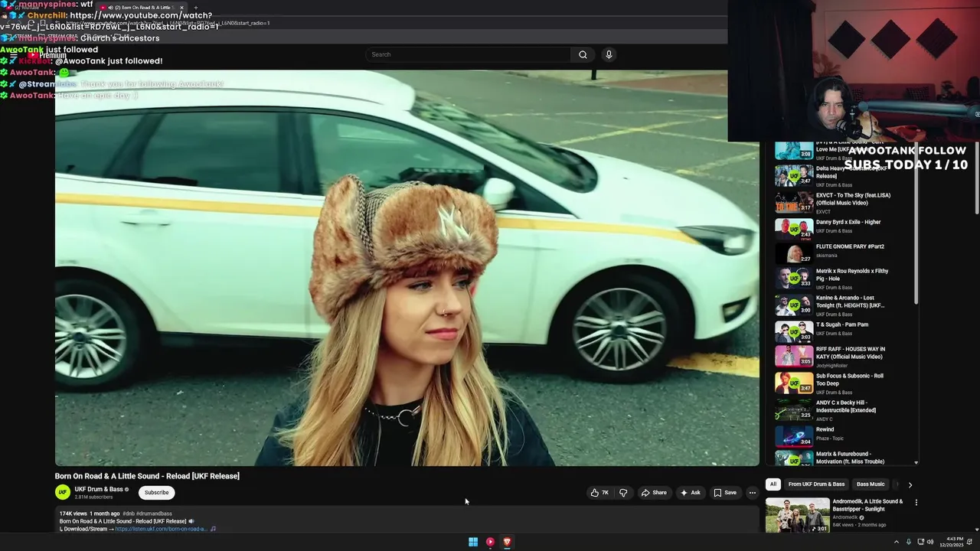
Task: Share the Reload video
Action: coord(654,493)
